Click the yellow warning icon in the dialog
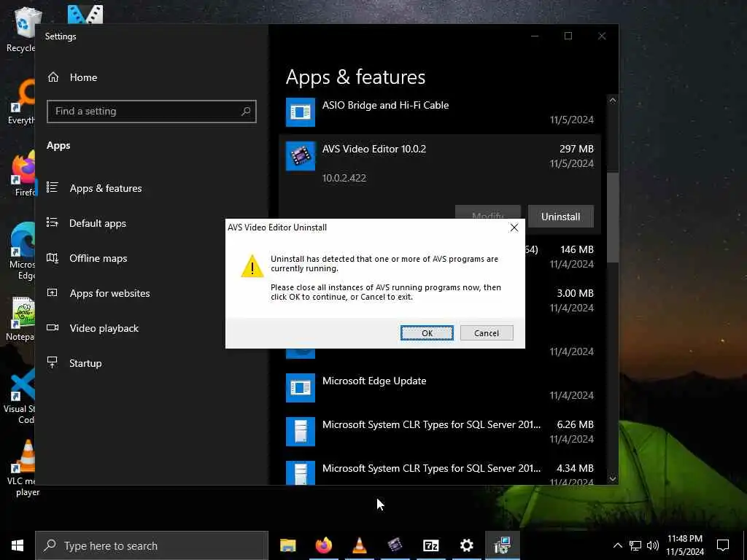 tap(252, 266)
